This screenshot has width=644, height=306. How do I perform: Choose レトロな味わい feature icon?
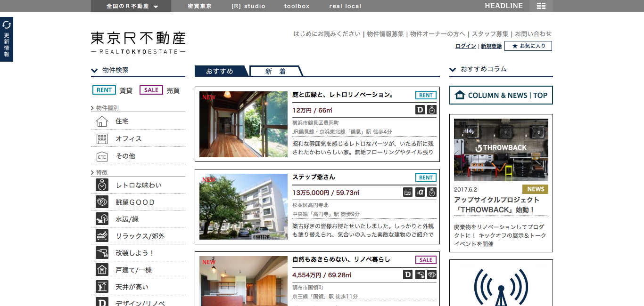102,185
